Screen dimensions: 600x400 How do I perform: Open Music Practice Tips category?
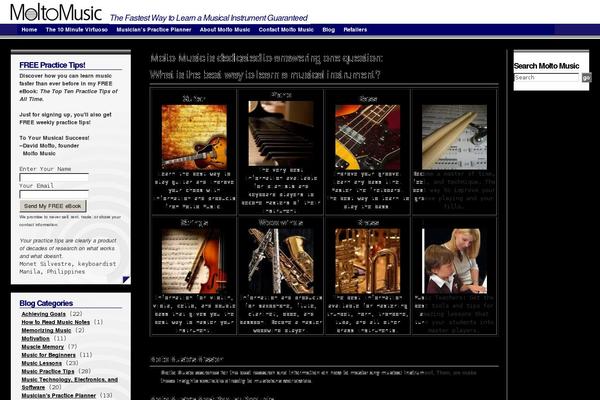(48, 371)
